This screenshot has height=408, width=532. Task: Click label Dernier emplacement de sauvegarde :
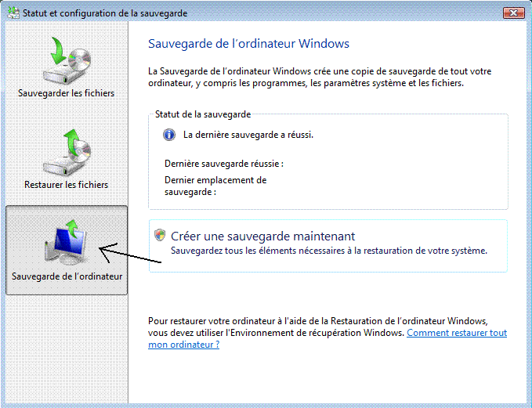(x=215, y=186)
